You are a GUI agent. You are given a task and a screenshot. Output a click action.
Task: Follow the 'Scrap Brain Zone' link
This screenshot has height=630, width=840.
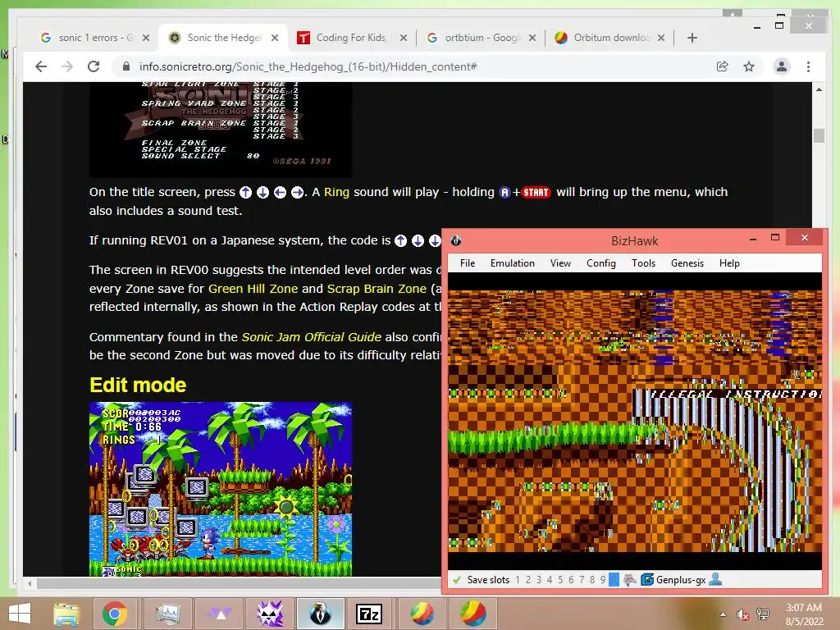point(377,288)
